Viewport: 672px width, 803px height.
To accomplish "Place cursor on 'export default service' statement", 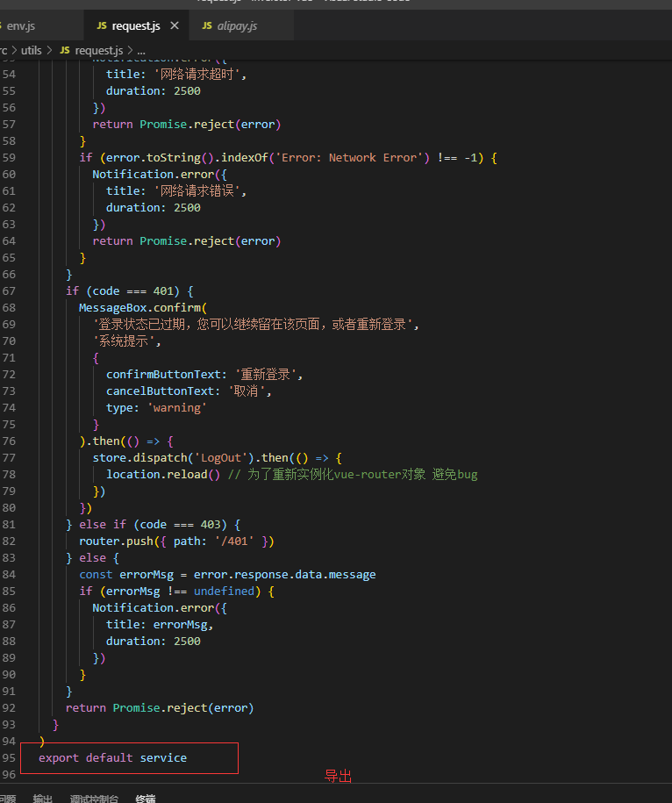I will [x=112, y=757].
